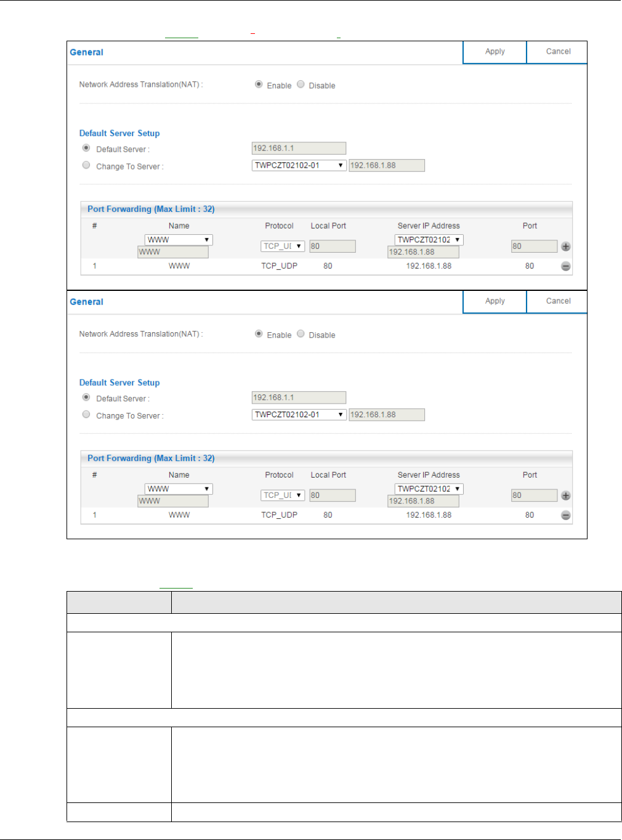Click Network Address Translation(NAT) label, lower panel

[140, 334]
